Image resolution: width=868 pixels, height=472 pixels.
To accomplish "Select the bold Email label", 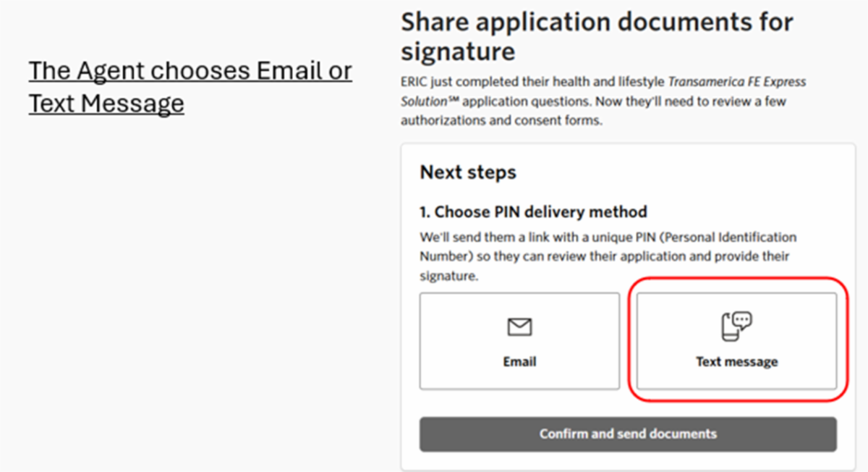I will click(x=519, y=361).
